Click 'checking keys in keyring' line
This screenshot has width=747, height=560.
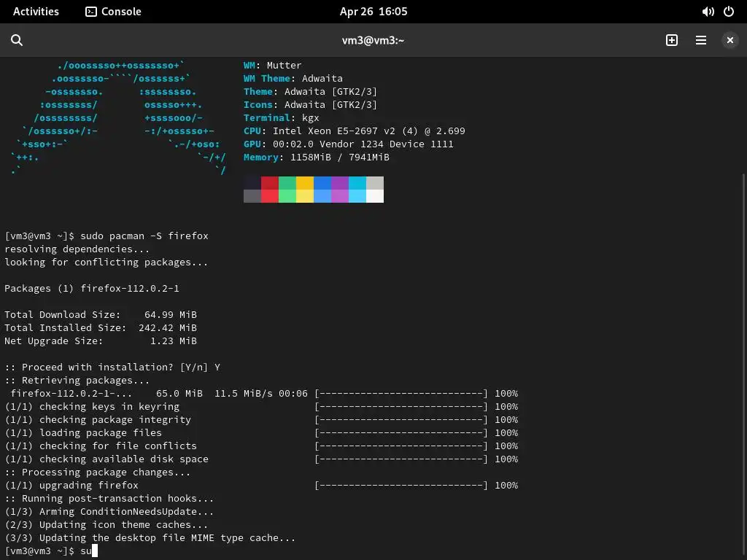92,407
